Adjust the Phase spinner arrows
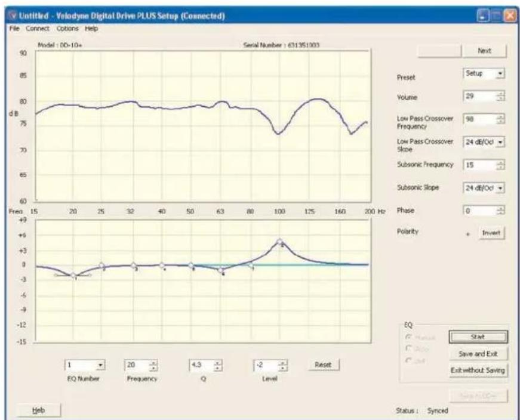The width and height of the screenshot is (520, 420). (x=501, y=211)
